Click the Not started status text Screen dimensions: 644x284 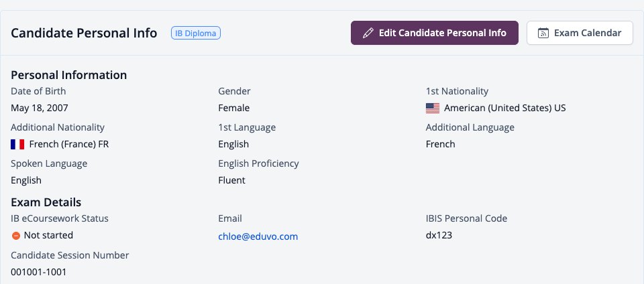click(48, 235)
